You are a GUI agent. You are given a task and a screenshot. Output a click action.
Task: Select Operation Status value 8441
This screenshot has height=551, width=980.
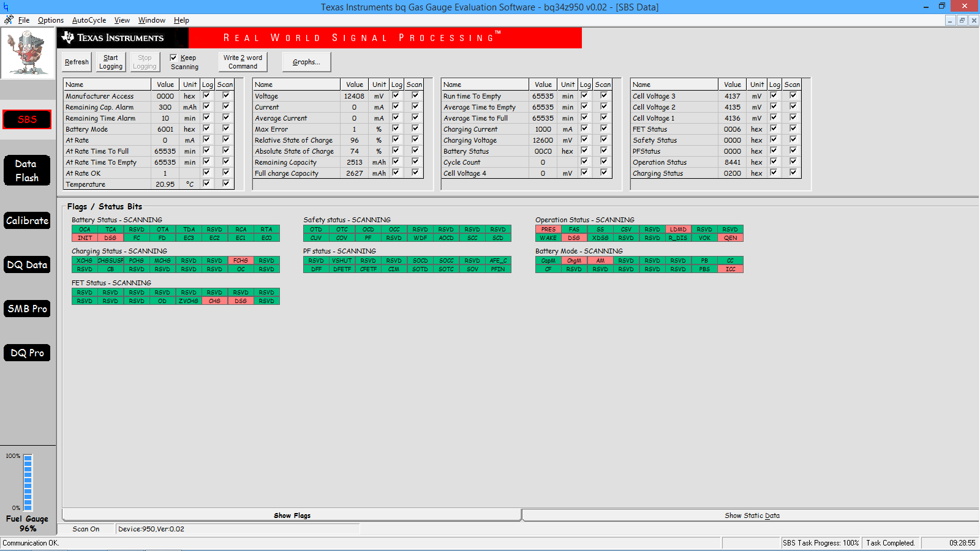(x=732, y=162)
